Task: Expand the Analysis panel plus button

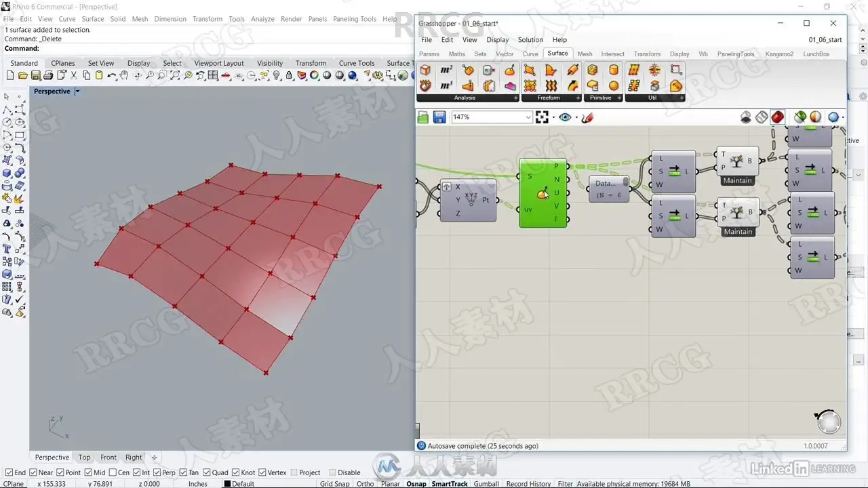Action: pos(515,98)
